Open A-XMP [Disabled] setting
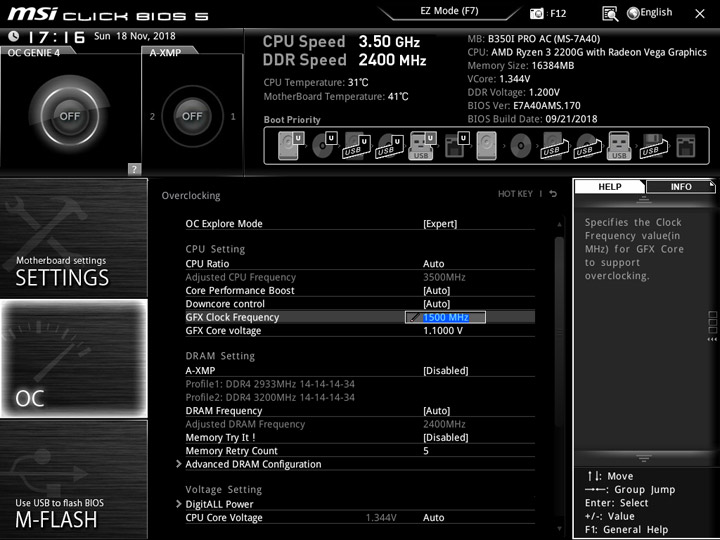The width and height of the screenshot is (720, 540). point(445,371)
